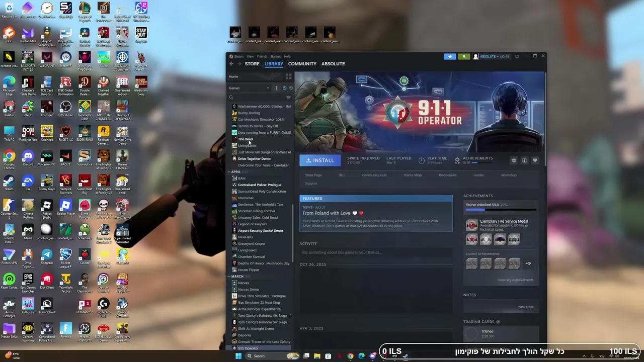Open Geometry Dash desktop shortcut
644x362 pixels.
[85, 111]
